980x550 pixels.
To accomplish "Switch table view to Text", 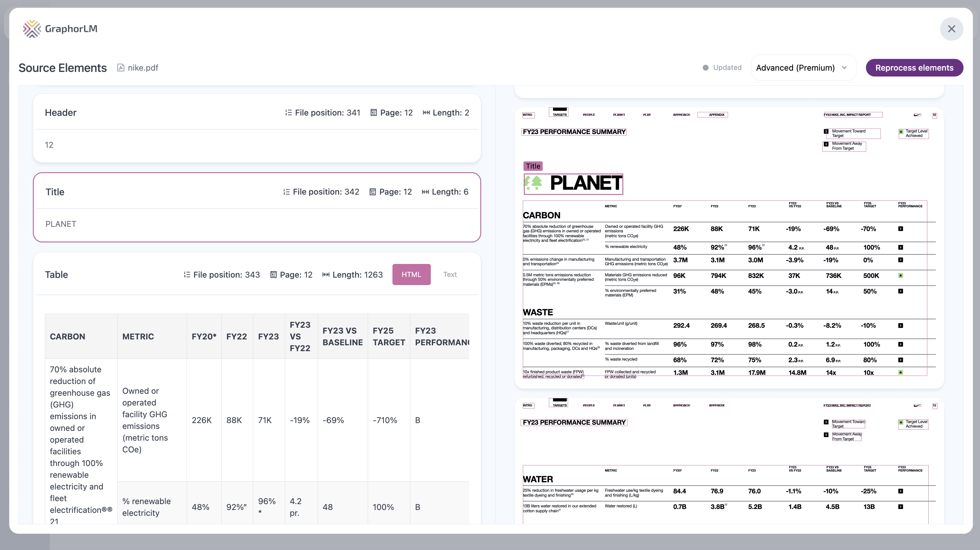I will pyautogui.click(x=450, y=274).
